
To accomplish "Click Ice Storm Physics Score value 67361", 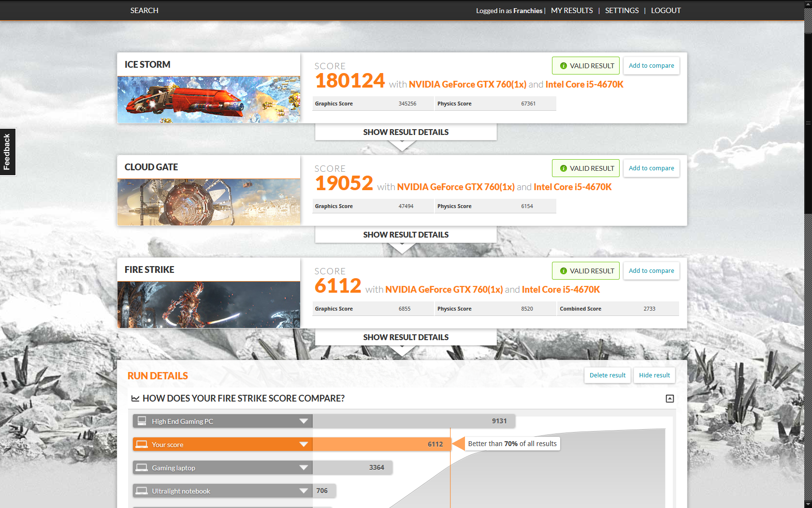I will [x=528, y=104].
